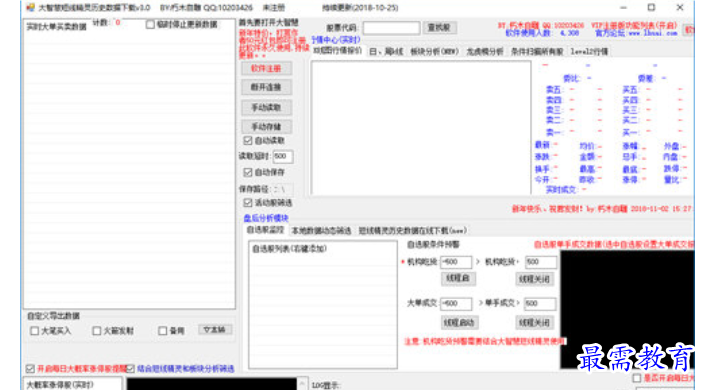Focus the 股票代码 input field
This screenshot has height=390, width=701.
[x=391, y=28]
